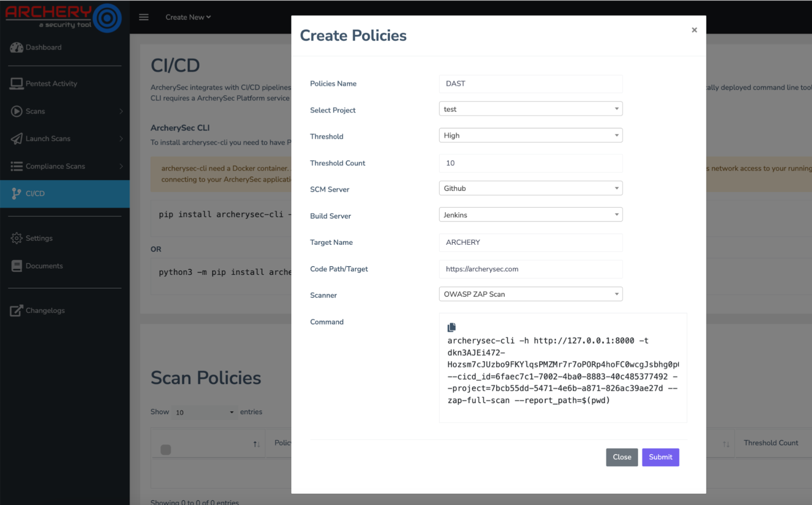Open the Create New dropdown menu
The image size is (812, 505).
(x=188, y=17)
